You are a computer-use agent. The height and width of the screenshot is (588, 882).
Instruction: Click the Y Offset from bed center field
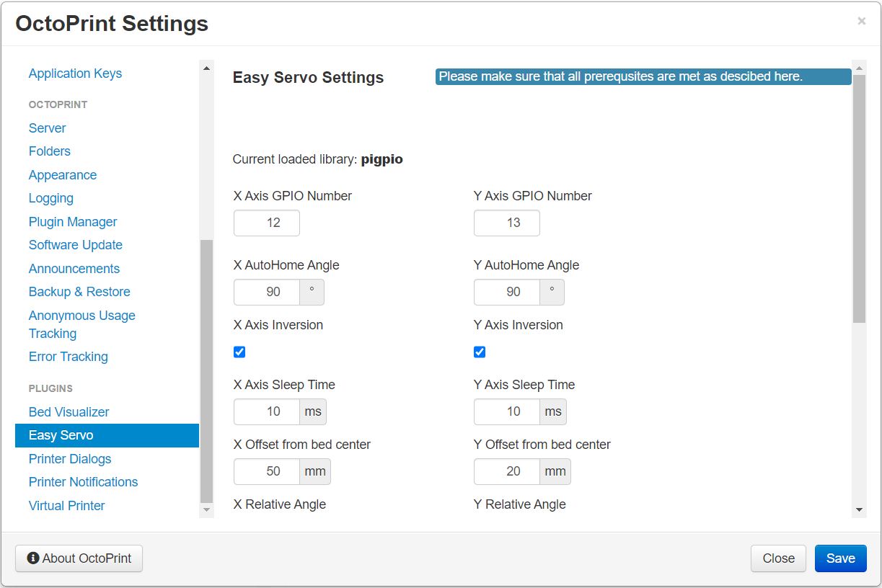pyautogui.click(x=507, y=471)
